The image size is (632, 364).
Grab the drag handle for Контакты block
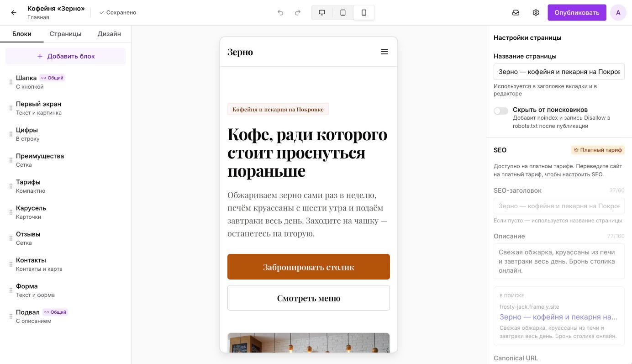11,264
